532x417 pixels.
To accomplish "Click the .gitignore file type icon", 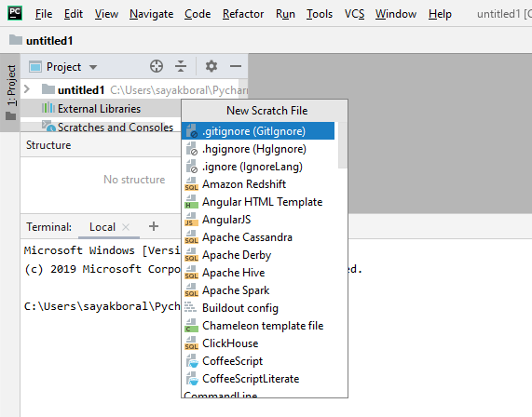I will pyautogui.click(x=192, y=131).
